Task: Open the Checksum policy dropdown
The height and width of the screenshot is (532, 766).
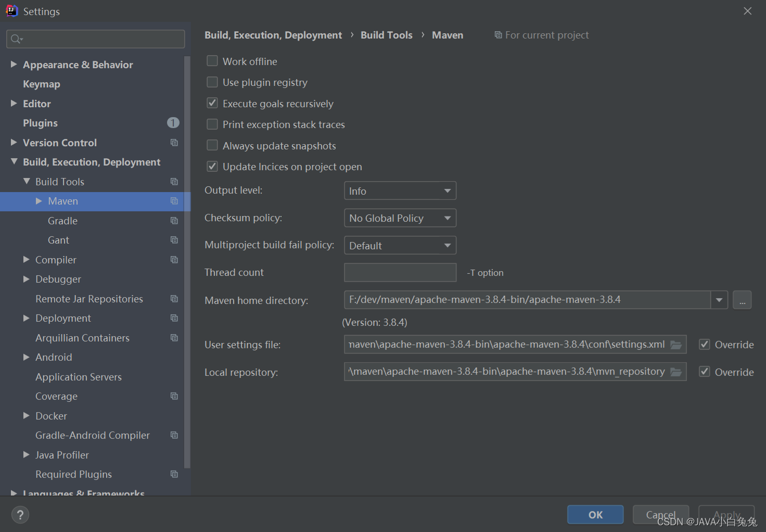Action: [x=400, y=218]
